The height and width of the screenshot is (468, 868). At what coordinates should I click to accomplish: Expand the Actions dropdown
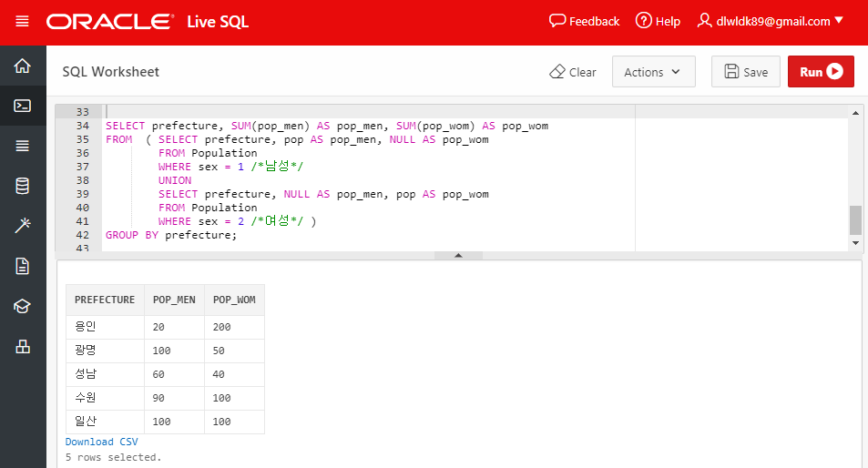(653, 72)
